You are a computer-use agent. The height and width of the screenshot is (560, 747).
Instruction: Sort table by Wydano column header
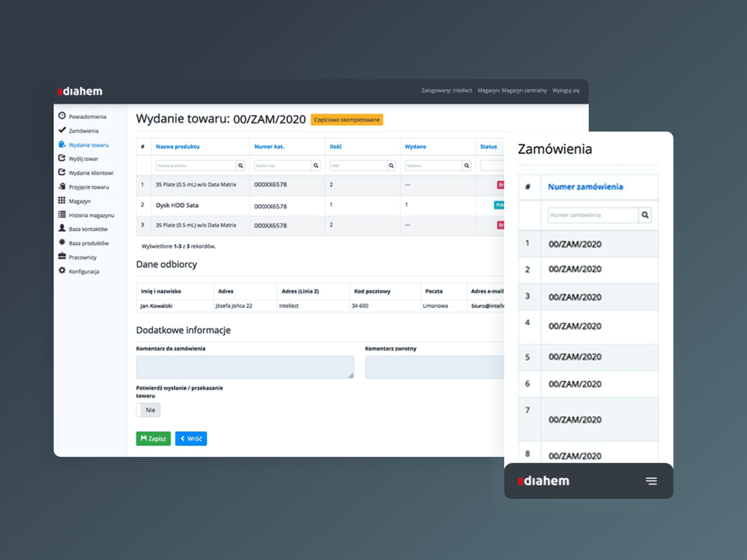coord(415,147)
